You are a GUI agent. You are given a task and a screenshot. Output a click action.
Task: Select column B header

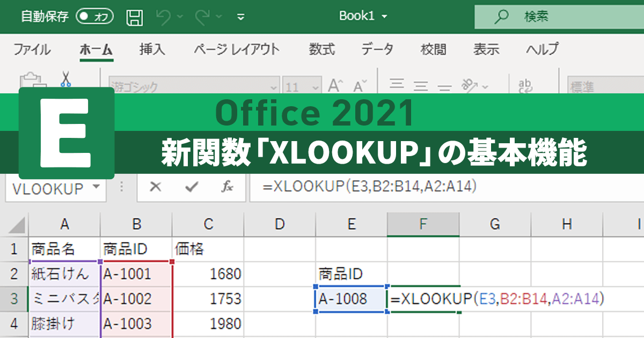coord(136,224)
